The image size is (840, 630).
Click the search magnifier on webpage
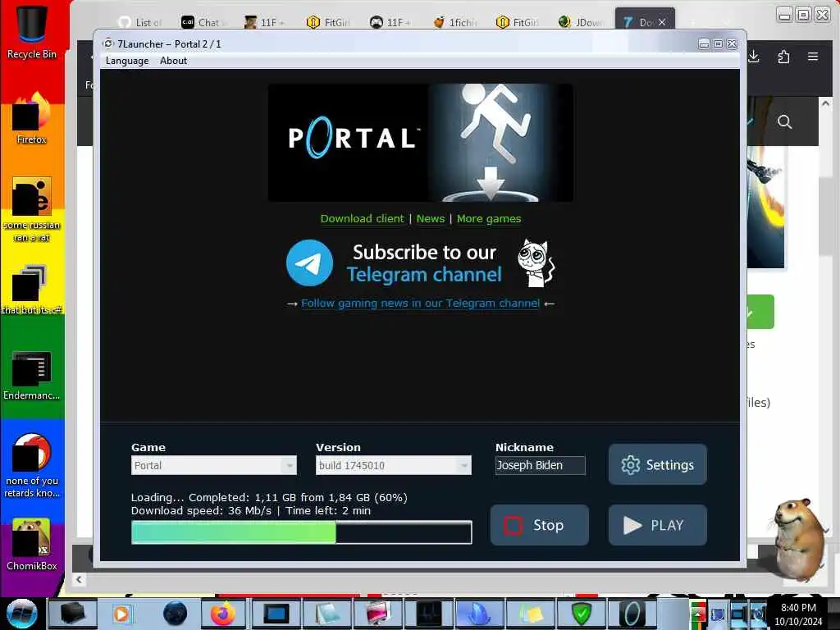[x=784, y=121]
